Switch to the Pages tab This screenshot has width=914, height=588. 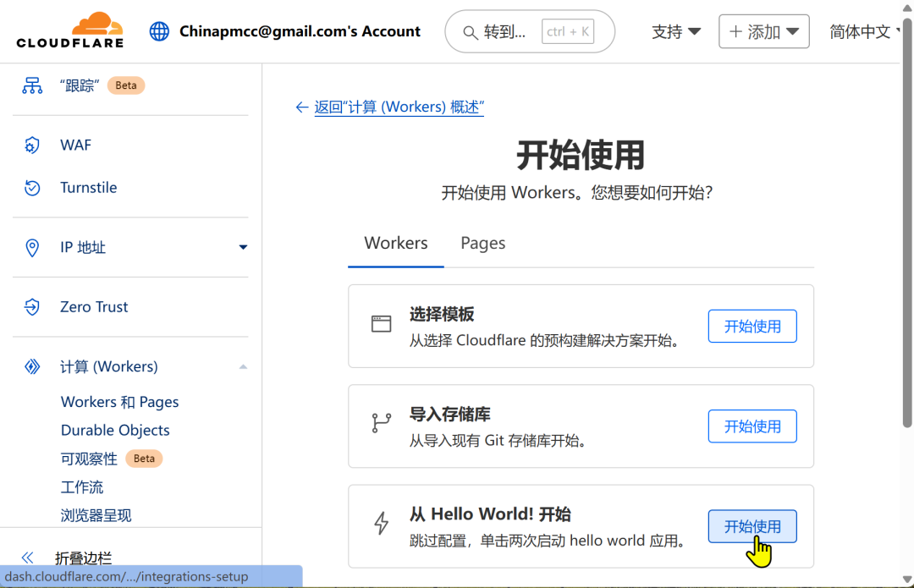pos(482,243)
